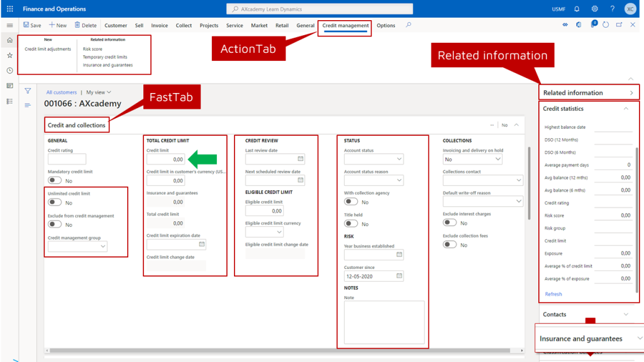Open Last review date calendar icon
Image resolution: width=644 pixels, height=362 pixels.
pos(301,159)
